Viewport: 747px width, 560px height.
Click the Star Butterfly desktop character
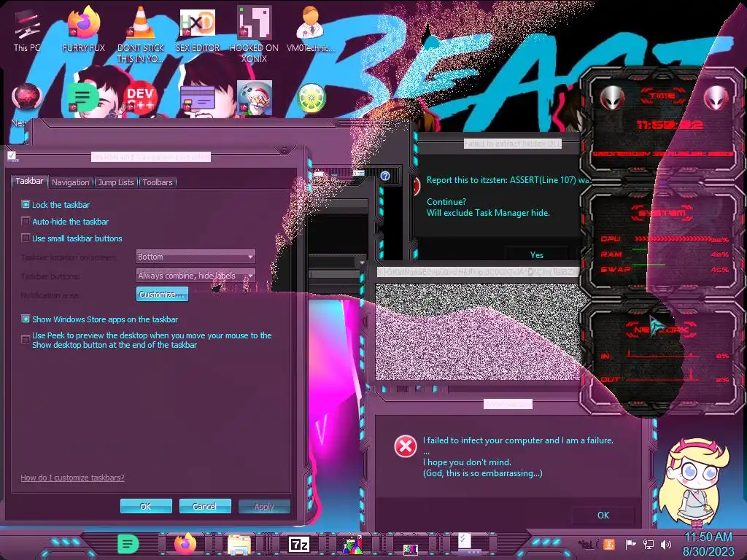(x=694, y=482)
